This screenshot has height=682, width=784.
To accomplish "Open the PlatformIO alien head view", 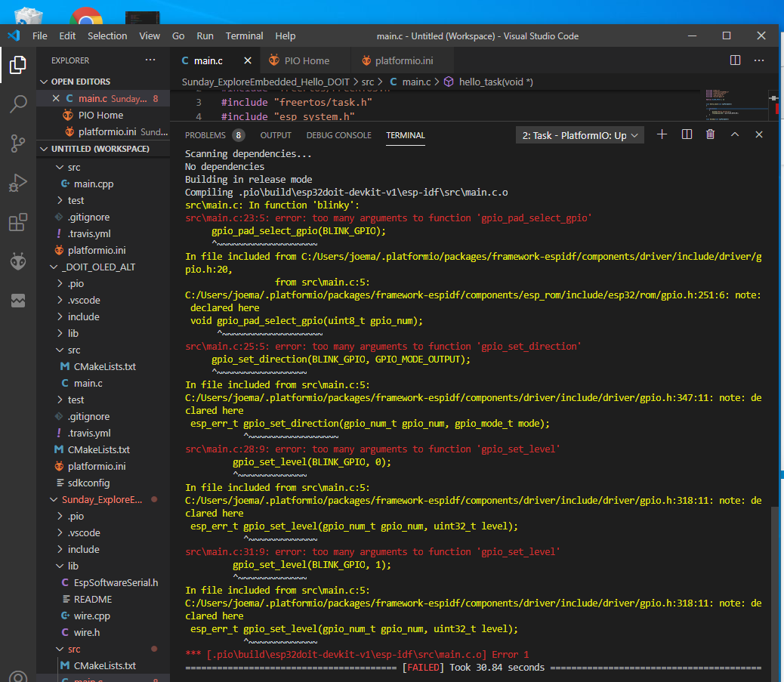I will pyautogui.click(x=18, y=261).
